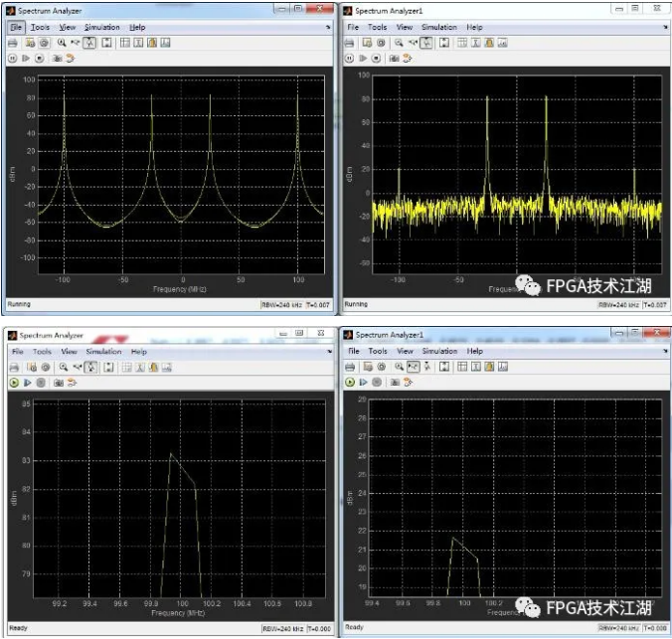The image size is (672, 639).
Task: Click 83 dBm peak in Ready Spectrum Analyzer plot
Action: coord(171,454)
